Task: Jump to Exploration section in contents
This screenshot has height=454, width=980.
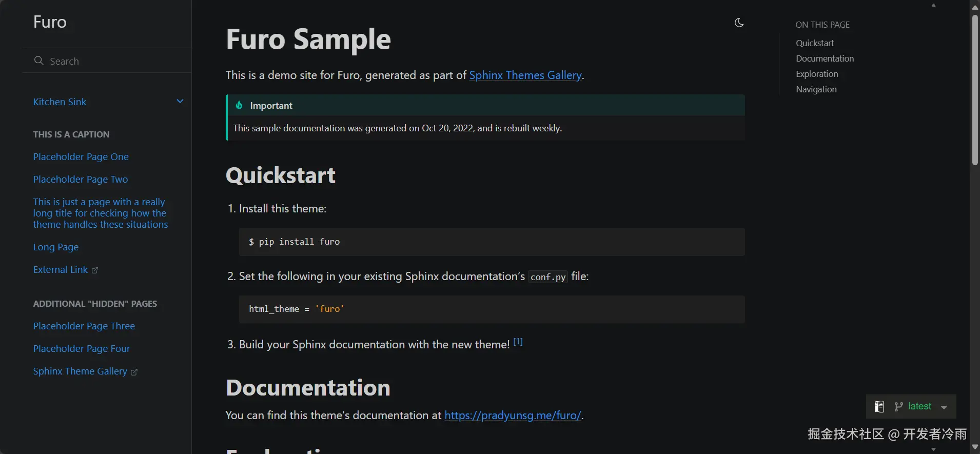Action: click(x=817, y=74)
